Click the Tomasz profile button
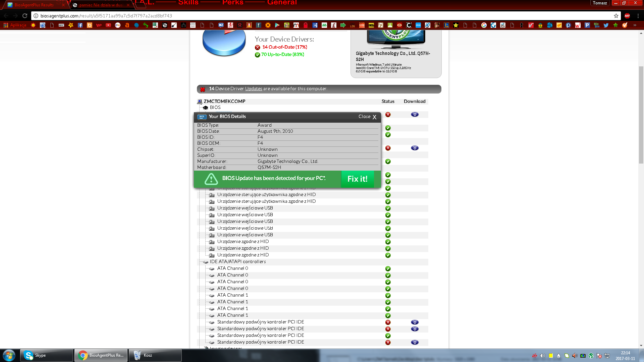The image size is (644, 362). (600, 3)
